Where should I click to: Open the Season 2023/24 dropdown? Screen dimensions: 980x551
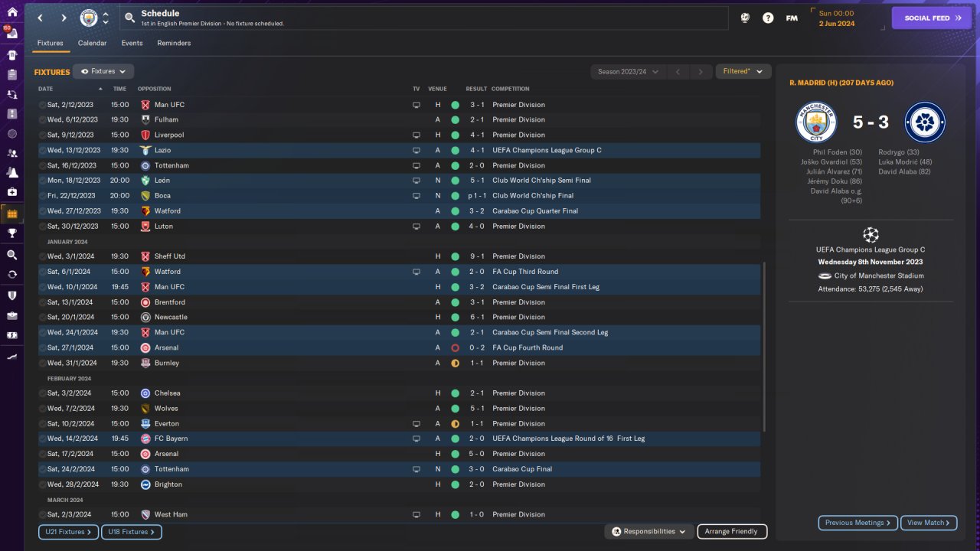[626, 72]
